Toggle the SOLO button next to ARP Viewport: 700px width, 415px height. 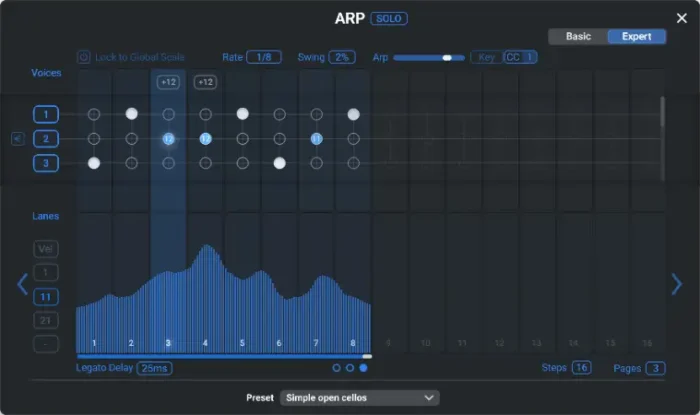[x=389, y=19]
